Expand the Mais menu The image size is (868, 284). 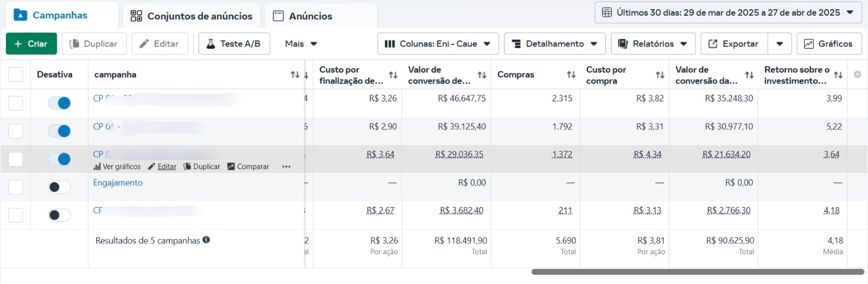click(x=301, y=44)
